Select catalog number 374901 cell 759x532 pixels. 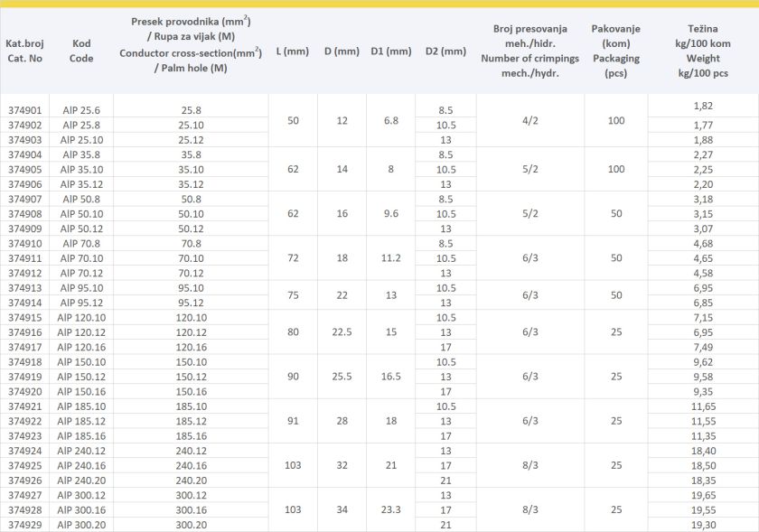(24, 110)
